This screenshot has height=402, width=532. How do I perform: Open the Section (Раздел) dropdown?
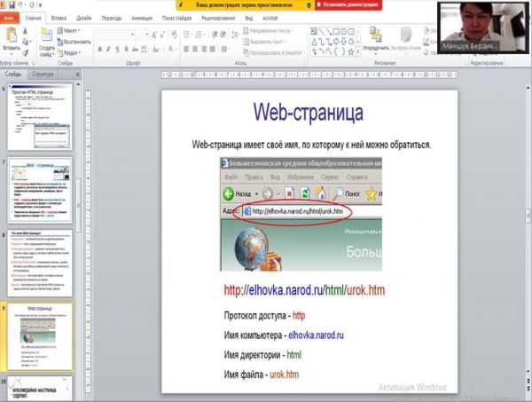click(71, 51)
